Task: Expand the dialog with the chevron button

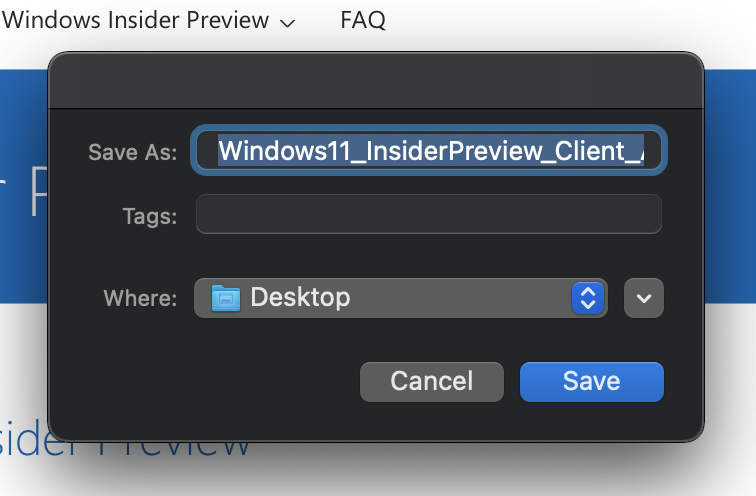Action: [644, 298]
